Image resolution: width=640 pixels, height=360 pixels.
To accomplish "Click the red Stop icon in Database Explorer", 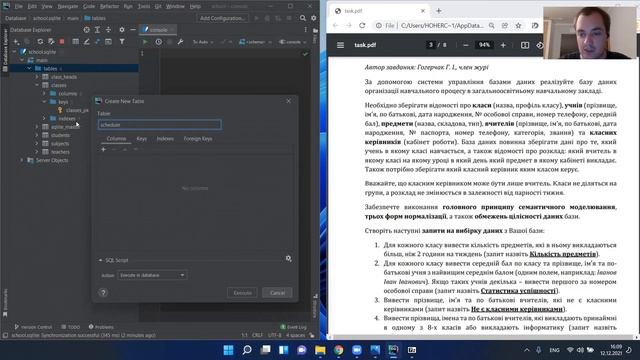I will pos(62,42).
